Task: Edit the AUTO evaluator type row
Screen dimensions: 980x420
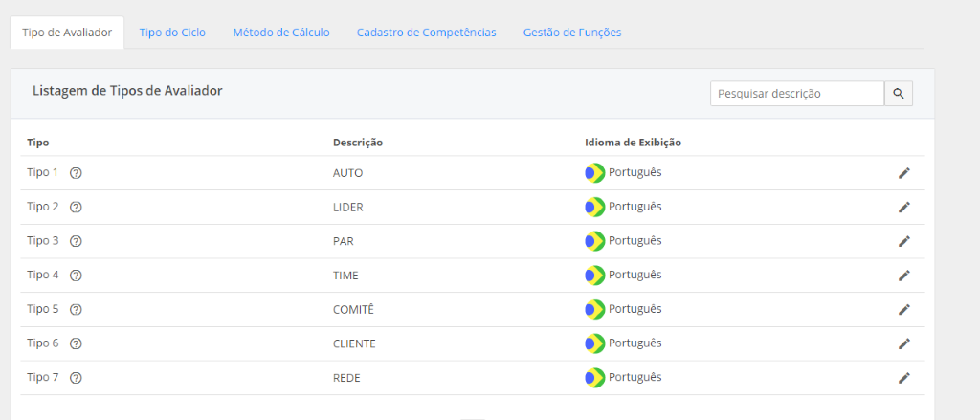Action: 903,173
